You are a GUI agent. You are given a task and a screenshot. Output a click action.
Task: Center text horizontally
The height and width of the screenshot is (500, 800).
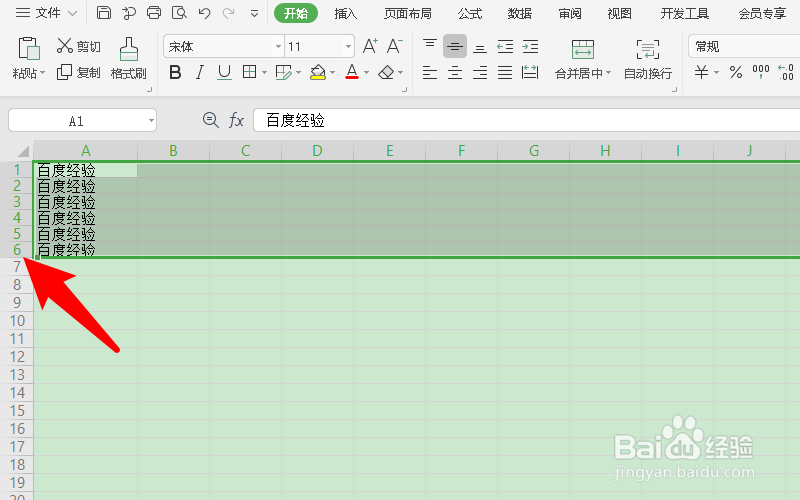[455, 73]
